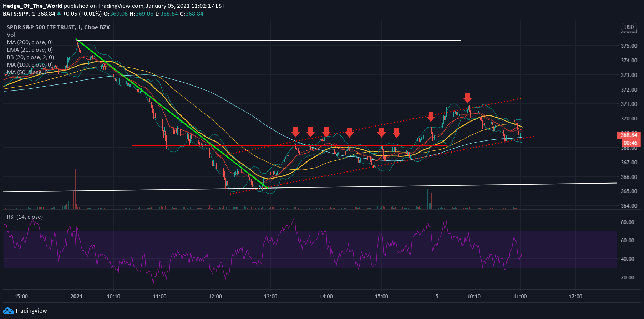Click the RSI 60.00 scale label

click(627, 240)
